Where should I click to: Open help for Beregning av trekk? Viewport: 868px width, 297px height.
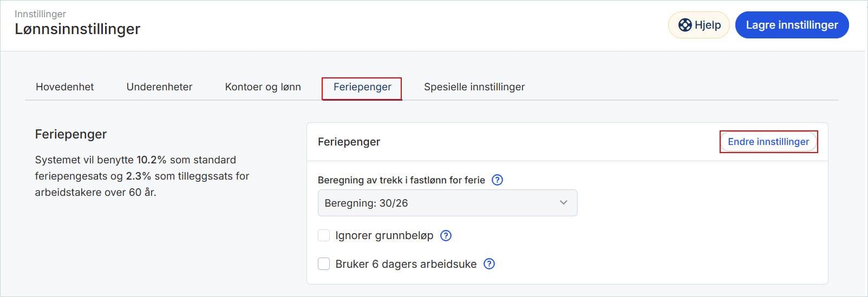click(497, 180)
